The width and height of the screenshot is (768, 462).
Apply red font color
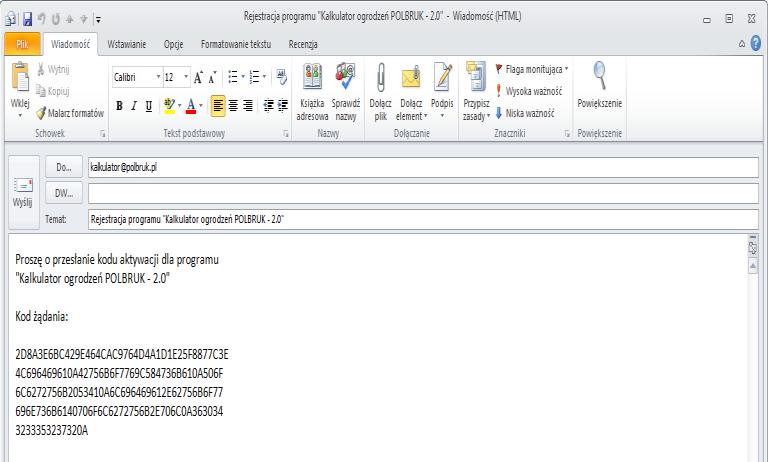coord(191,106)
